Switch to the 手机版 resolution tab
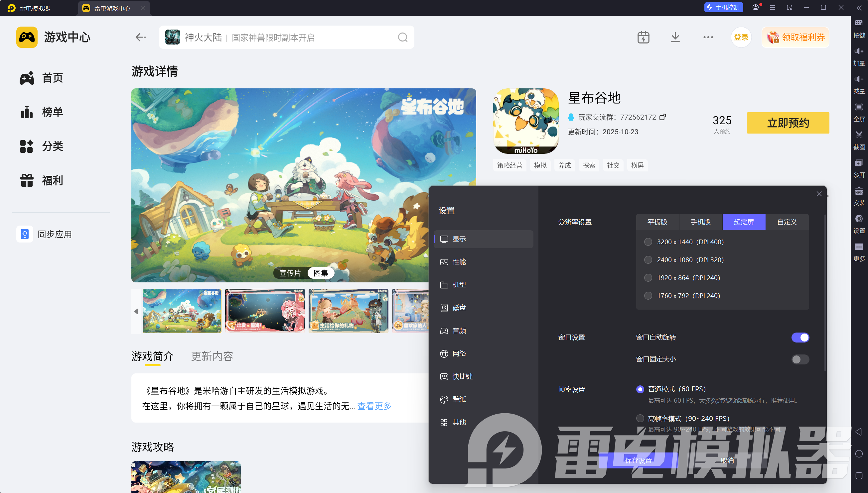Screen dimensions: 868x493 [x=701, y=222]
